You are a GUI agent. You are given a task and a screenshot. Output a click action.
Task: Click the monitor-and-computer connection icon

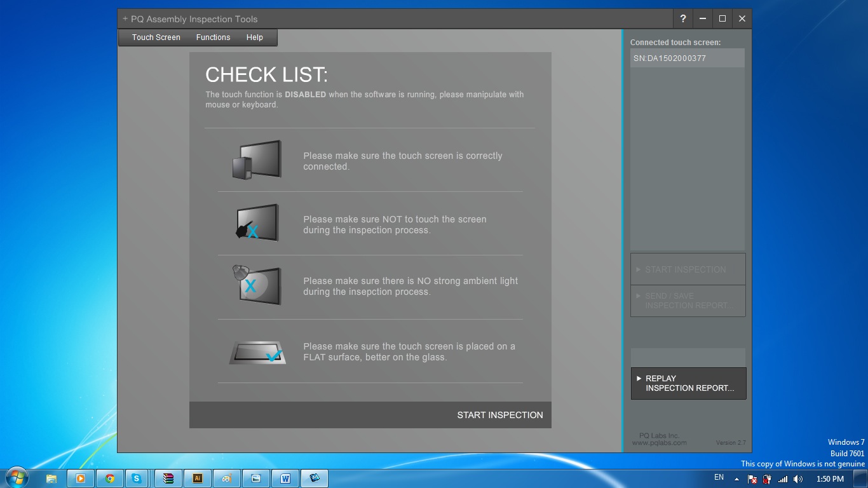click(x=256, y=159)
